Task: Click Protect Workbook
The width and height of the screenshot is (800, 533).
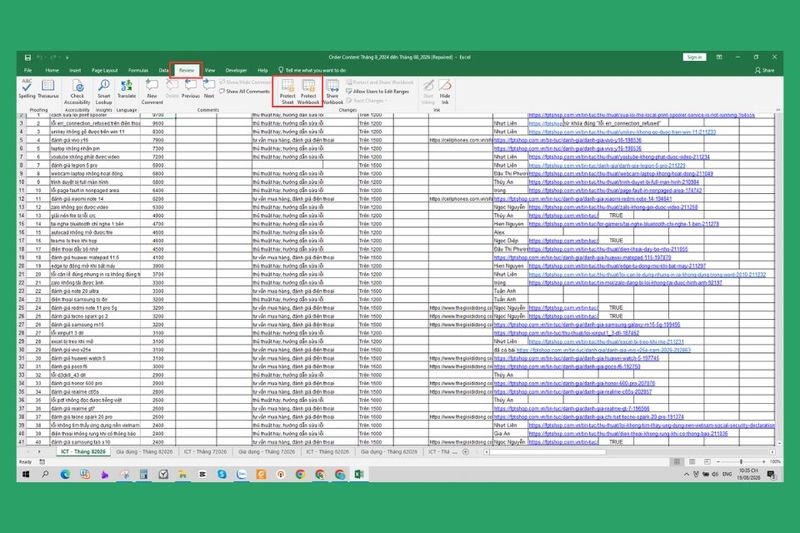Action: point(308,92)
